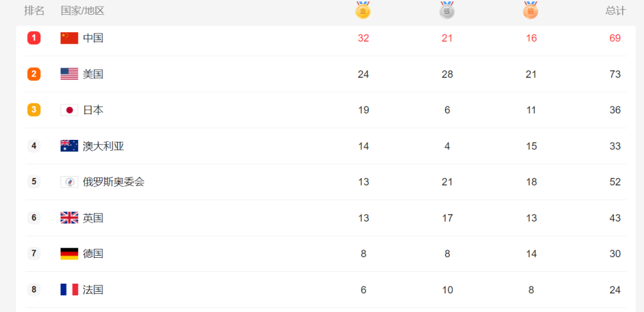Select the 澳大利亚 row name
Screen dimensions: 644x312
coord(103,146)
